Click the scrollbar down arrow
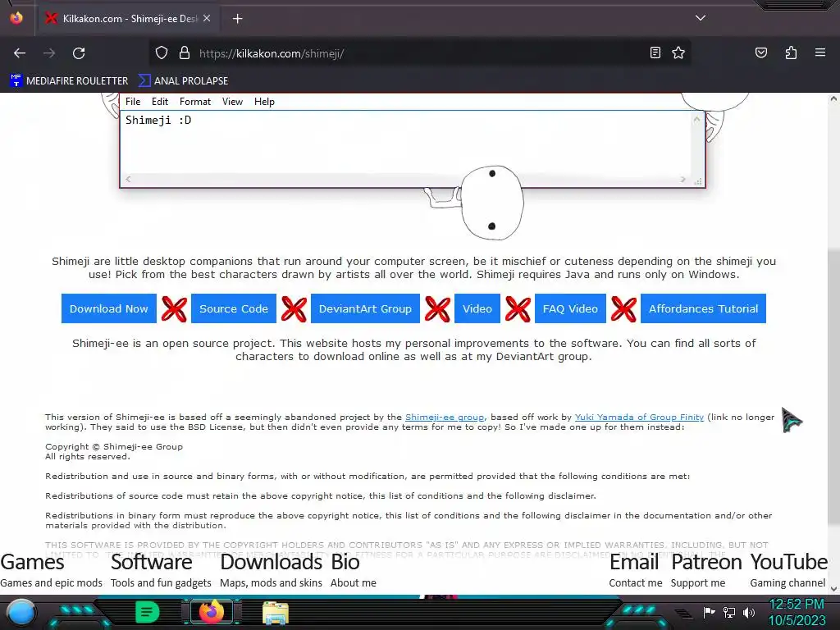The width and height of the screenshot is (840, 630). [x=833, y=589]
